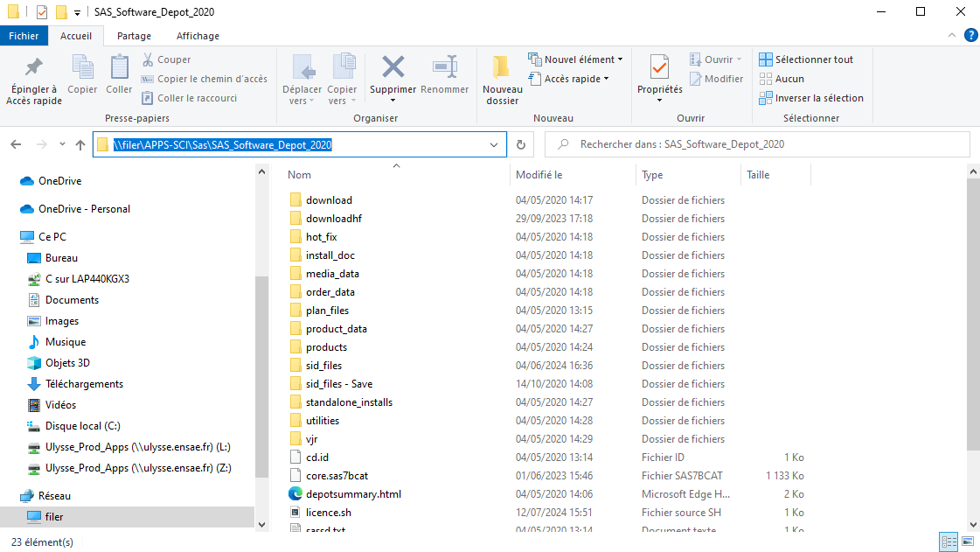Viewport: 980px width, 552px height.
Task: Open Customize Quick Access Toolbar arrow
Action: click(77, 12)
